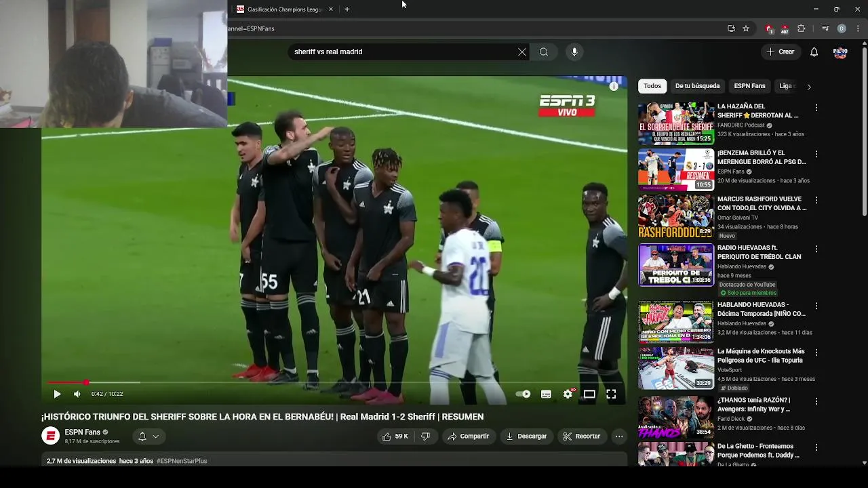Like the video (59 K)

click(x=396, y=436)
